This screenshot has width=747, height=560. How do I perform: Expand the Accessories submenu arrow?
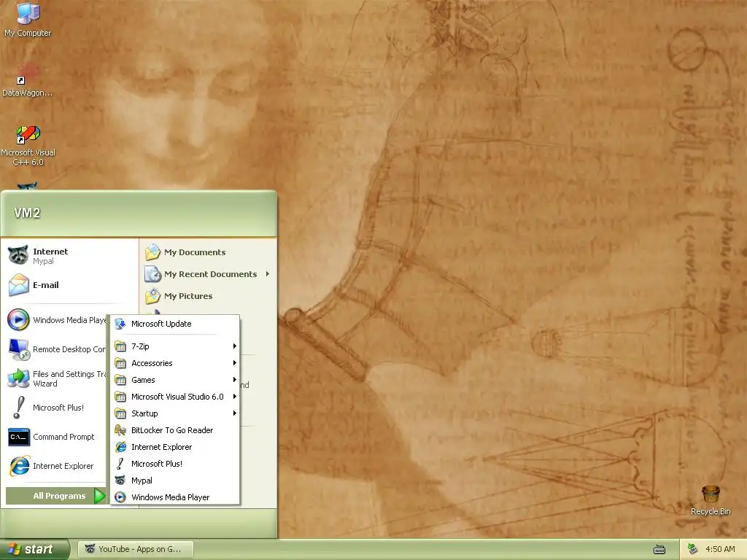(x=234, y=363)
